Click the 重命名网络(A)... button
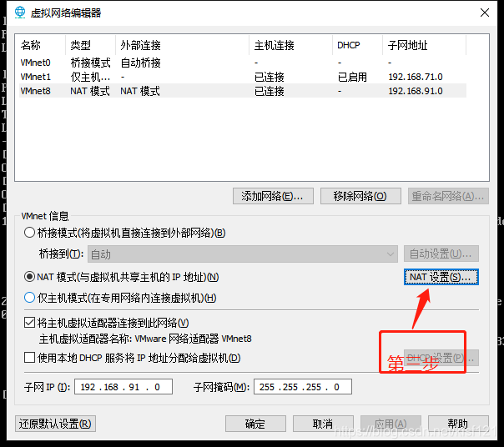This screenshot has height=447, width=504. pos(448,196)
